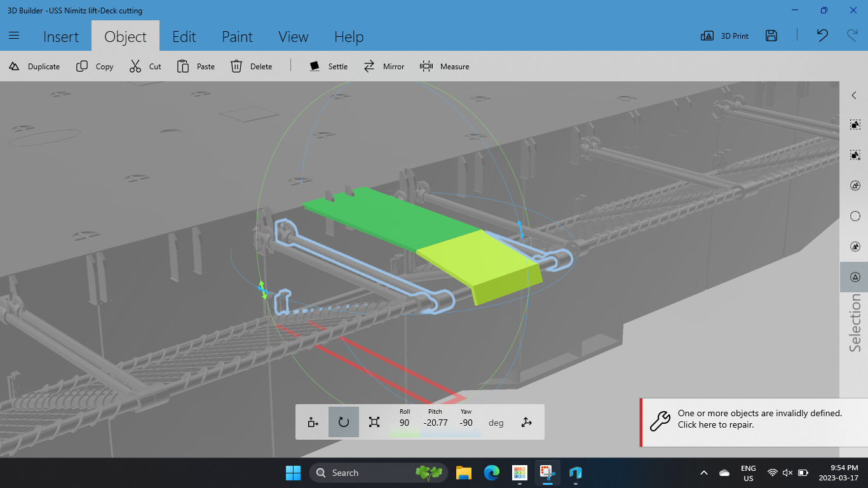This screenshot has width=868, height=488.
Task: Open the Edit tab
Action: pyautogui.click(x=184, y=37)
